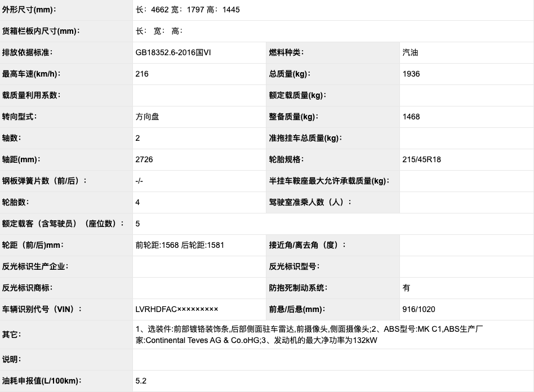Select the seating capacity value 5
This screenshot has height=392, width=534.
(x=136, y=224)
